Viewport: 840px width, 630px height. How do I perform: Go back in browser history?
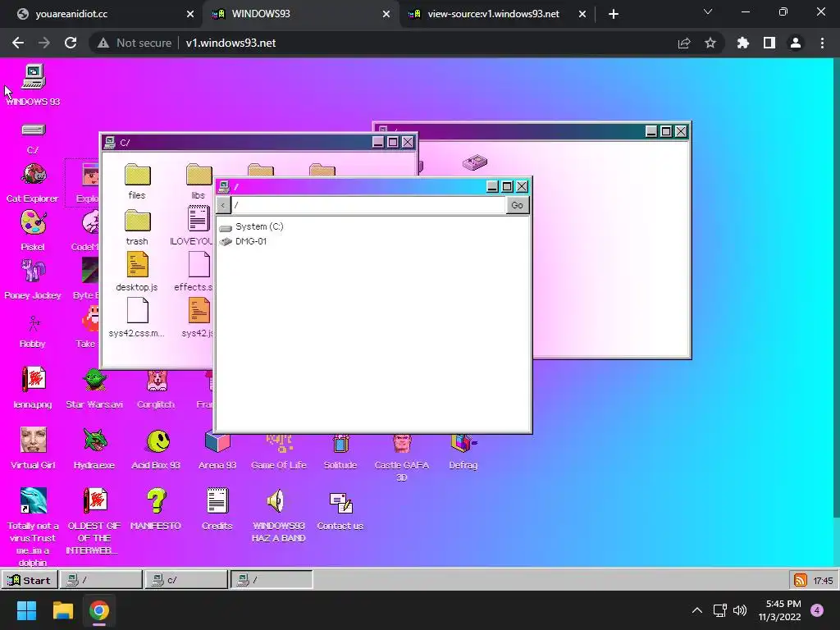click(18, 43)
